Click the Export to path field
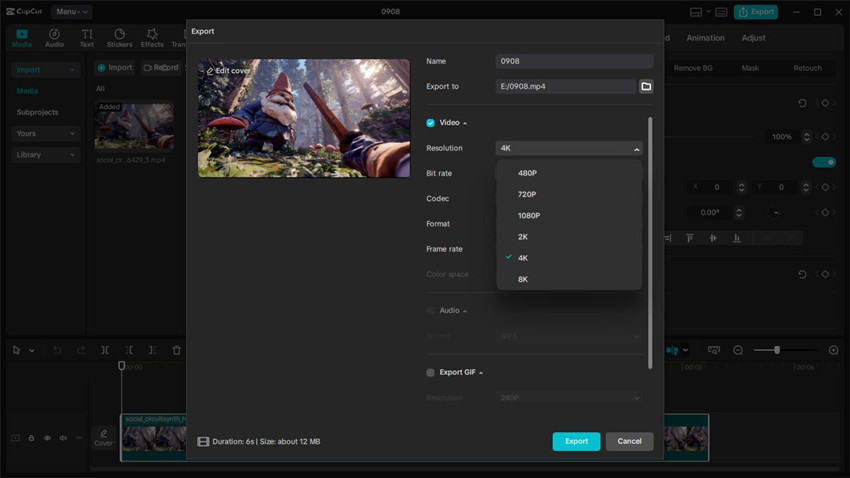The image size is (850, 478). click(x=565, y=86)
